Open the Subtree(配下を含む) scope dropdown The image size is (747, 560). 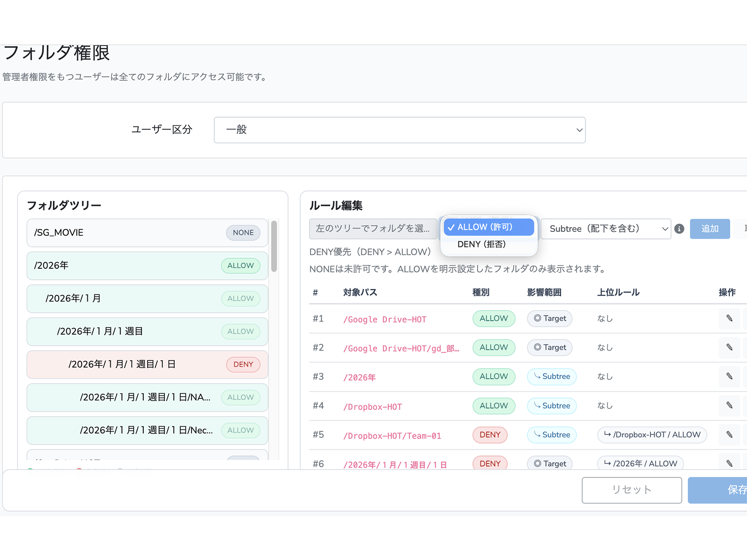[x=606, y=229]
